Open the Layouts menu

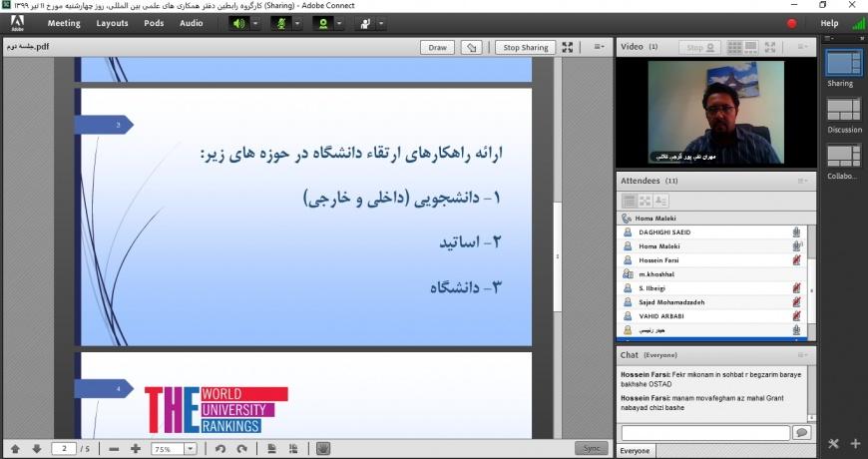[x=112, y=23]
